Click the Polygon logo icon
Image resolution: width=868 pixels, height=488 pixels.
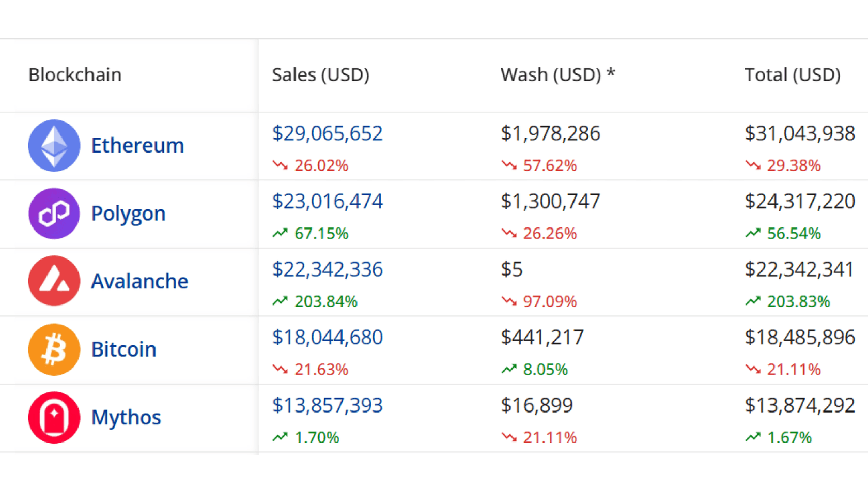coord(54,213)
